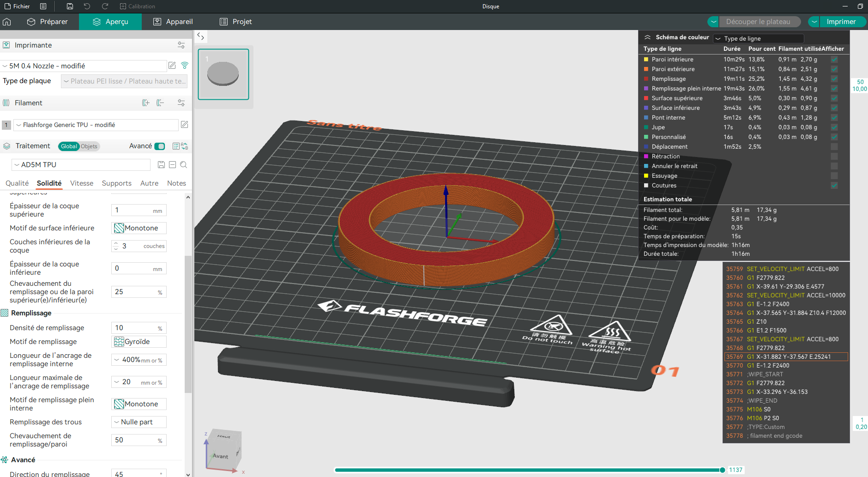This screenshot has width=868, height=477.
Task: Switch to the Vitesse tab
Action: pos(82,183)
